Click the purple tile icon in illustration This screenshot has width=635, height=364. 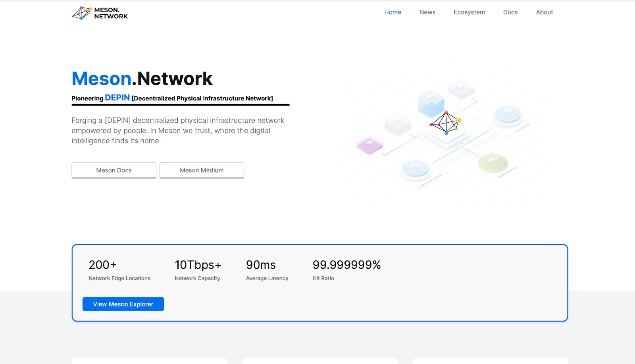point(369,145)
